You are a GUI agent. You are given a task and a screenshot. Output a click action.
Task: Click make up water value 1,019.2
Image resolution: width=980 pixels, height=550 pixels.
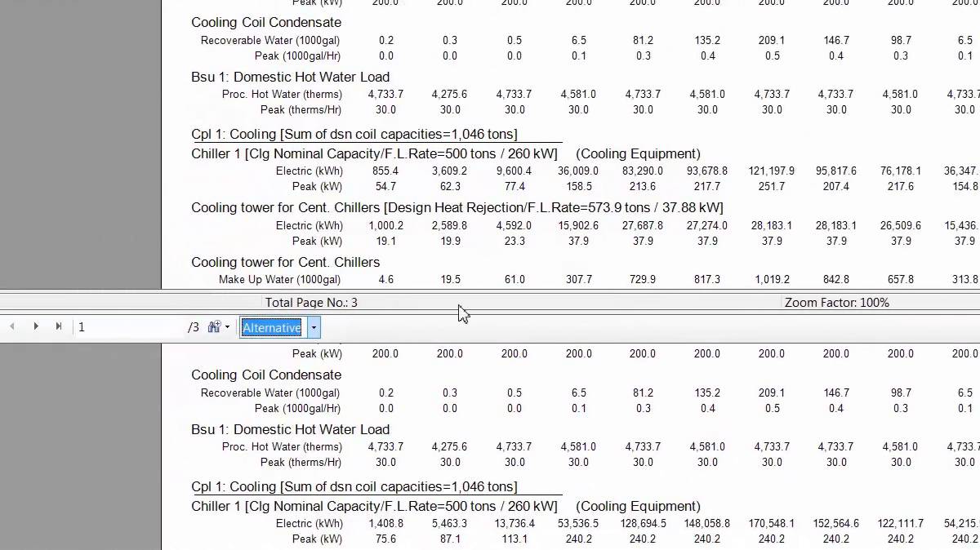point(772,279)
